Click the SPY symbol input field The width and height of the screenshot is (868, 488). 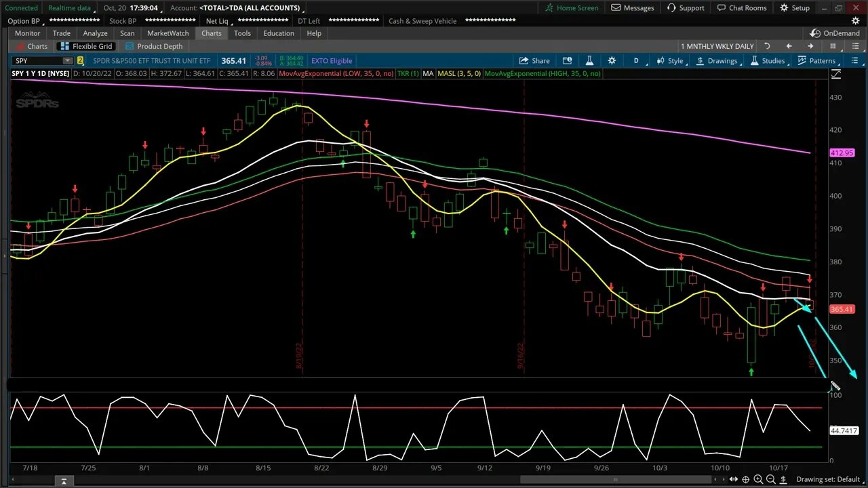37,60
